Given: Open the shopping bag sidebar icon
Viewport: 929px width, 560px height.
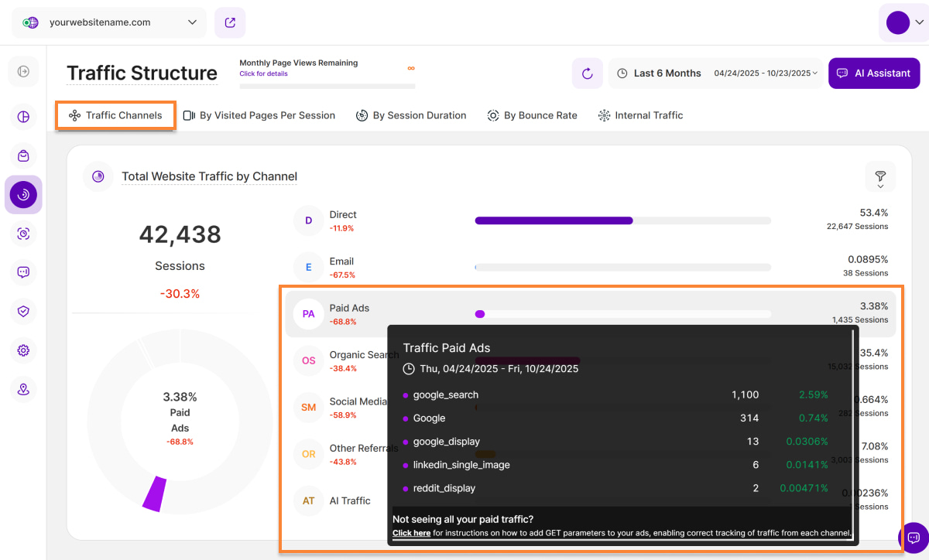Looking at the screenshot, I should point(23,155).
